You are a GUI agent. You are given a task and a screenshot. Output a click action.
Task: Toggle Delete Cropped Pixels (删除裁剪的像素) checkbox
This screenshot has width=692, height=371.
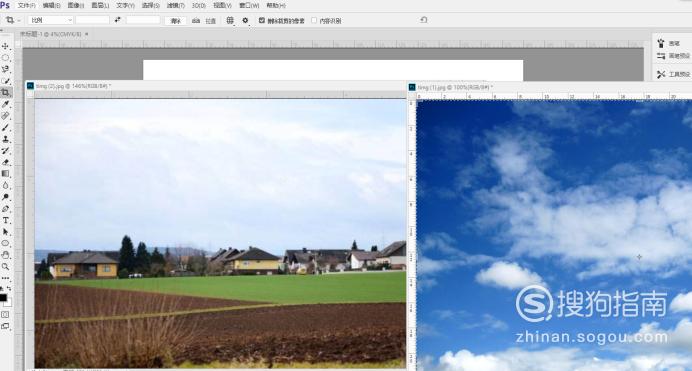262,20
